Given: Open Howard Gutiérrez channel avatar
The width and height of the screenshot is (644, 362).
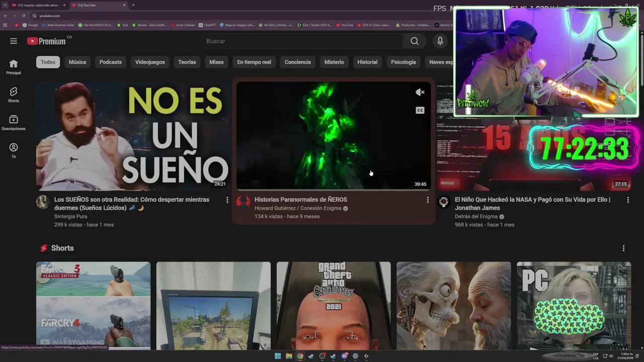Looking at the screenshot, I should point(243,202).
